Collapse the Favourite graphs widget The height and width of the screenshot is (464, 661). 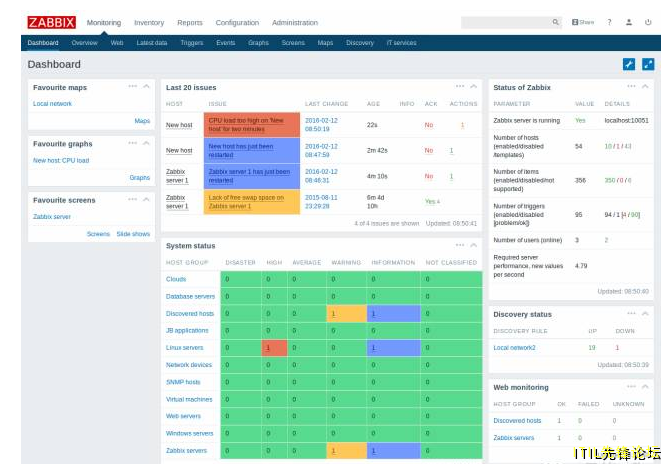coord(146,143)
